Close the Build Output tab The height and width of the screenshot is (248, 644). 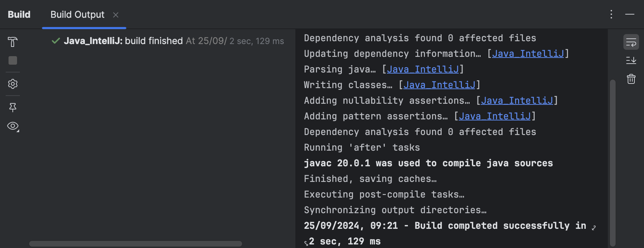coord(116,15)
